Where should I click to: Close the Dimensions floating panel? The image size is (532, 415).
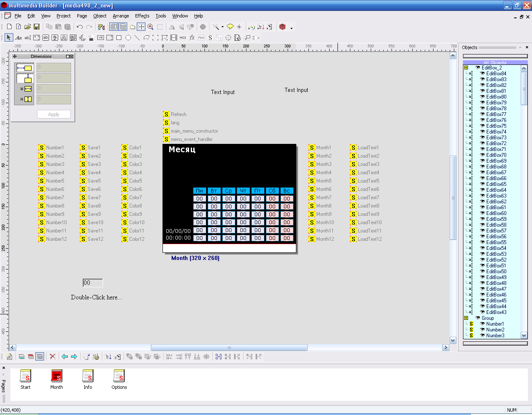[x=71, y=57]
